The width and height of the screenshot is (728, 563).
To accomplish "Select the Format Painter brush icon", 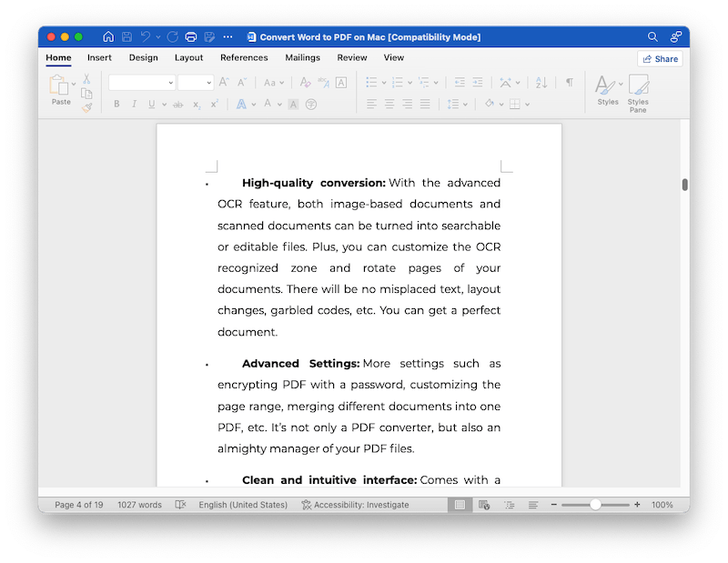I will coord(86,106).
